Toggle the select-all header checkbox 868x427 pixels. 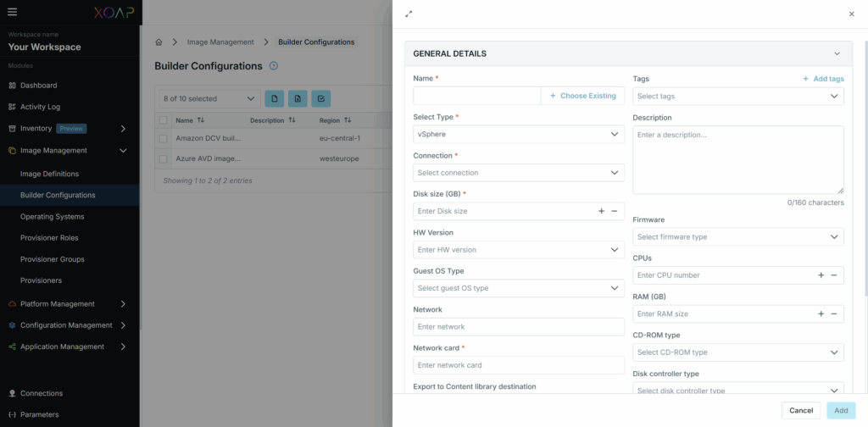click(x=164, y=120)
